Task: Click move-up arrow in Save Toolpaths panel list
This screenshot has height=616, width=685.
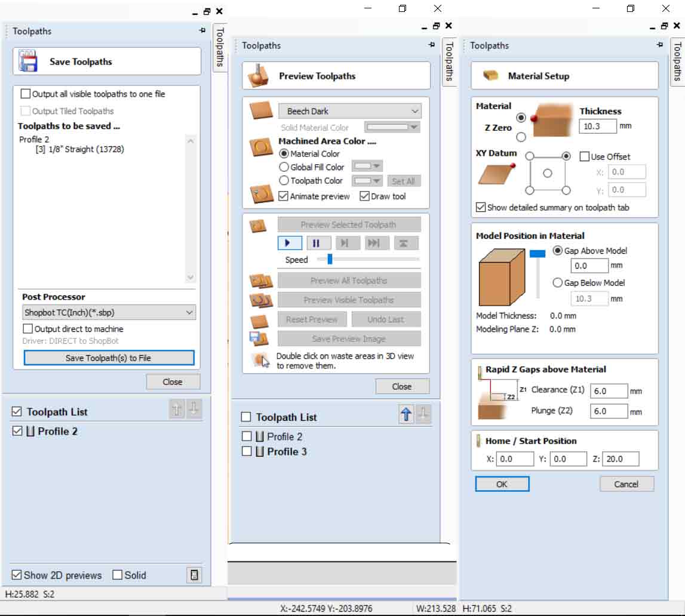Action: coord(177,409)
